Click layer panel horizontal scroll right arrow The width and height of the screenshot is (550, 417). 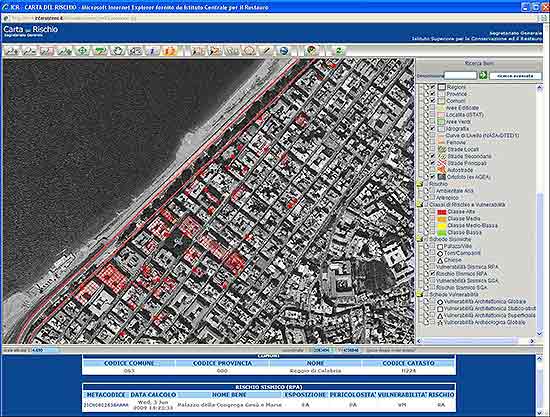[532, 341]
